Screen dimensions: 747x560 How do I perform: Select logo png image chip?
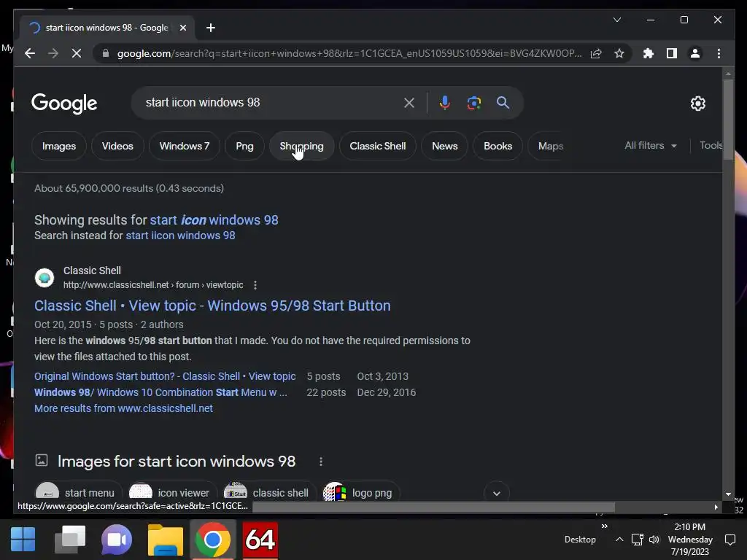tap(360, 493)
